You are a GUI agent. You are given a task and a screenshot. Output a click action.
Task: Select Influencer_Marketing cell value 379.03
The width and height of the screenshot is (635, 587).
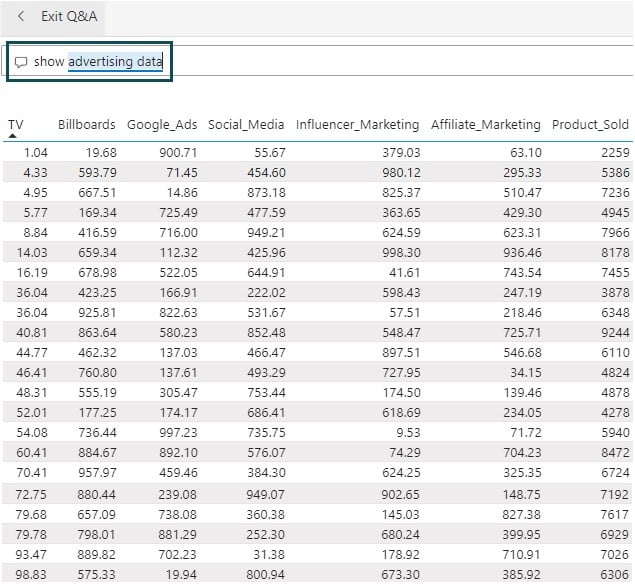coord(401,153)
